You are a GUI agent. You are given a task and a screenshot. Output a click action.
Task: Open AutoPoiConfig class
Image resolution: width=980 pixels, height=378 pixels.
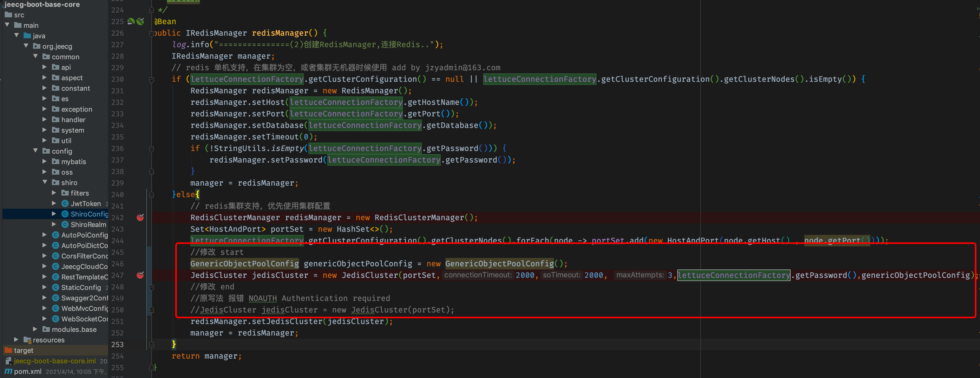click(x=84, y=235)
